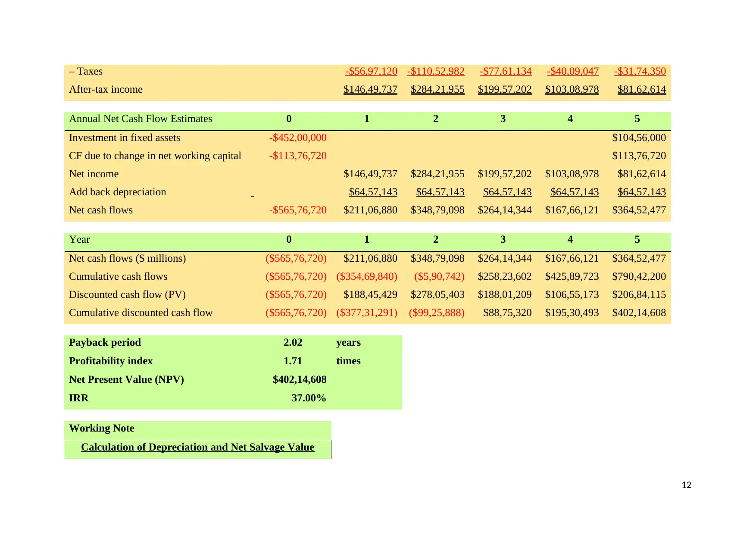Select underlined after-tax income $199,57,202
The image size is (756, 535).
(505, 90)
